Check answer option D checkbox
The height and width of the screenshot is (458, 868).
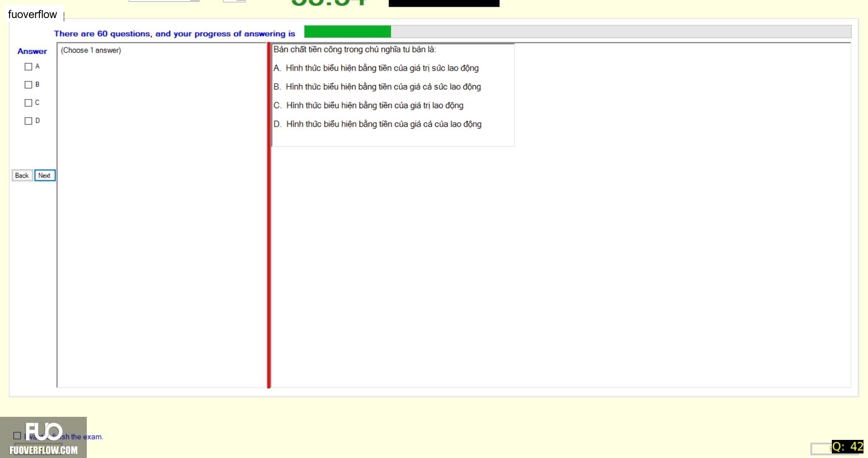[28, 121]
